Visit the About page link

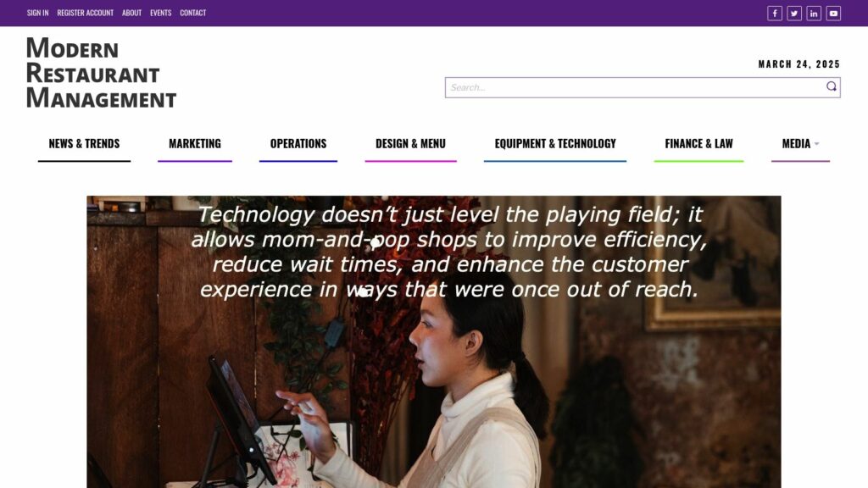pos(131,13)
